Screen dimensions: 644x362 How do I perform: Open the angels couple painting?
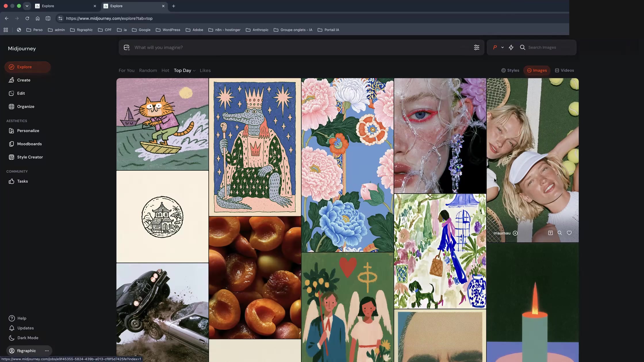(348, 307)
